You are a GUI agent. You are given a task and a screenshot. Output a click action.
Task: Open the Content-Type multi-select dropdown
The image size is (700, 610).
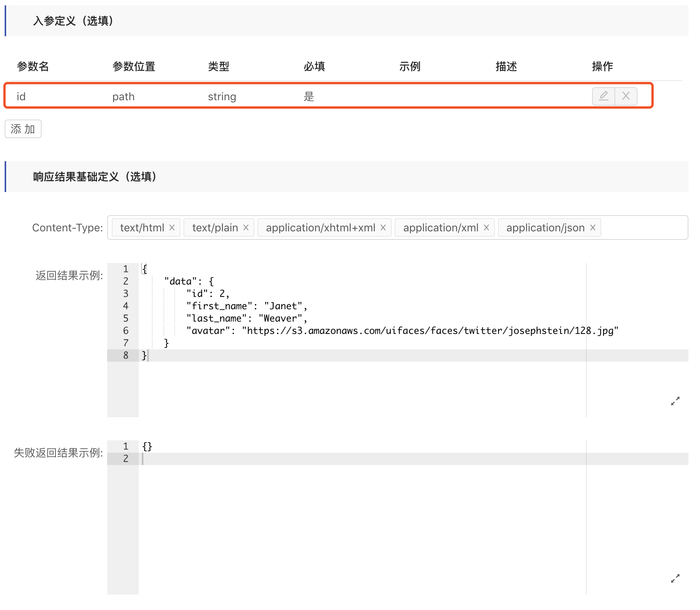[x=644, y=228]
